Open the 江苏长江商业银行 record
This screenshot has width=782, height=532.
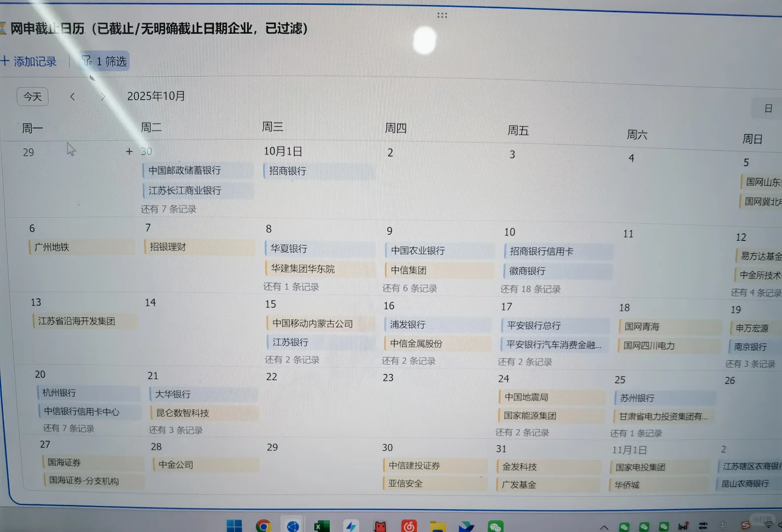(198, 191)
